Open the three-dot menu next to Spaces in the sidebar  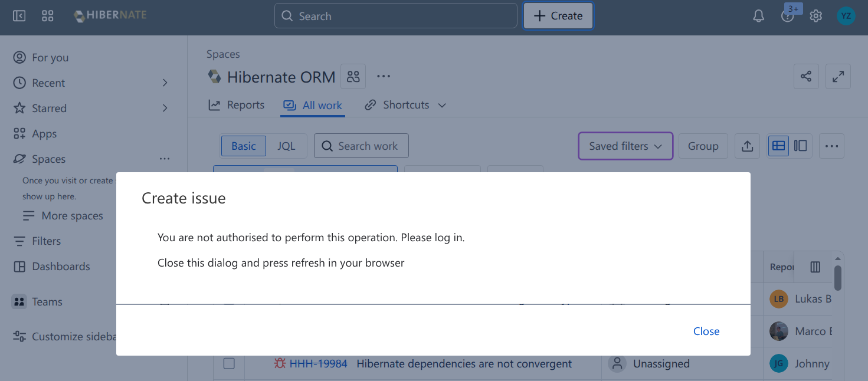(x=165, y=159)
